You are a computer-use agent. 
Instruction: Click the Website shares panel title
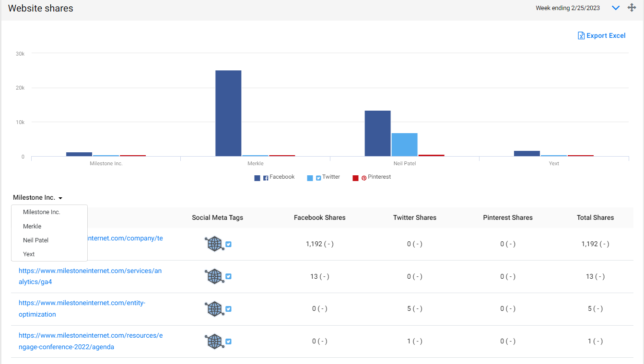coord(41,8)
